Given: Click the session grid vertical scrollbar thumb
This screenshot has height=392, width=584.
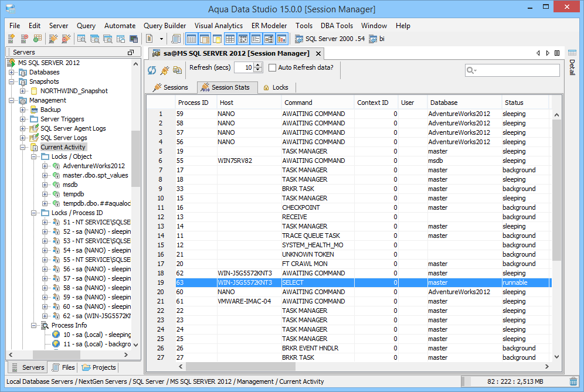Looking at the screenshot, I should (556, 190).
